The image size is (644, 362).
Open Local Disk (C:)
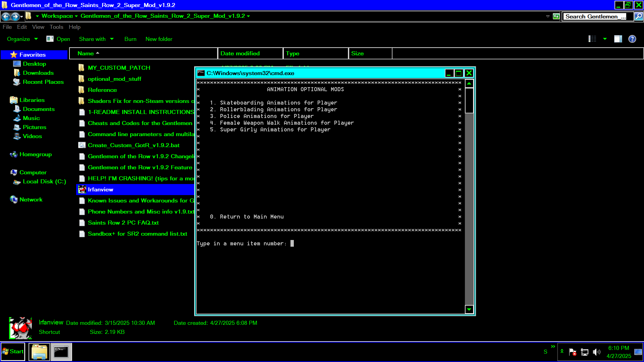pyautogui.click(x=44, y=181)
